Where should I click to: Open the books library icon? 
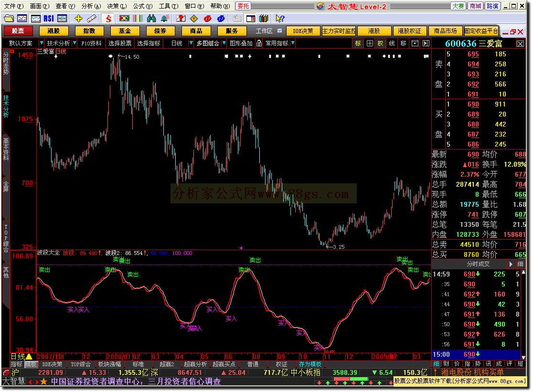tap(264, 18)
